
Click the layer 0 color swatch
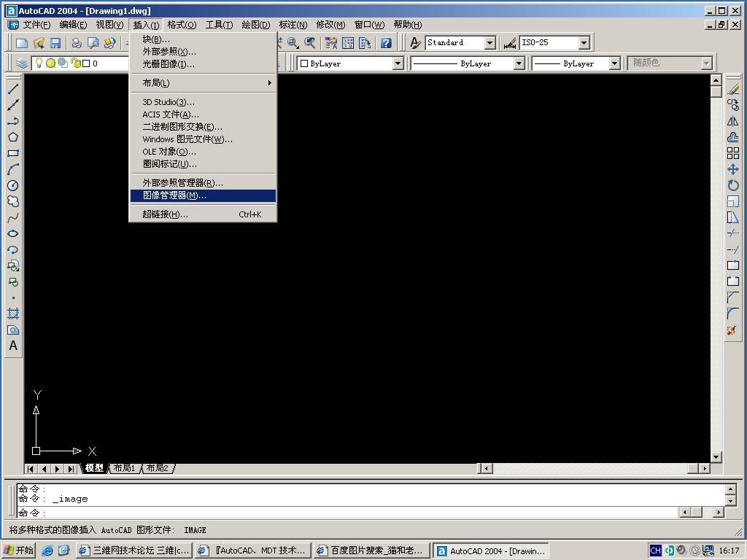click(86, 63)
